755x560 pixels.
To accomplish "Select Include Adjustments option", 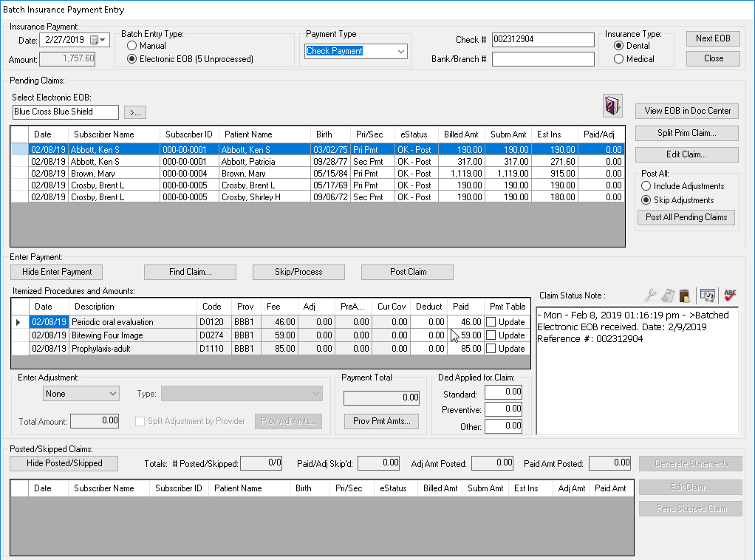I will (646, 186).
